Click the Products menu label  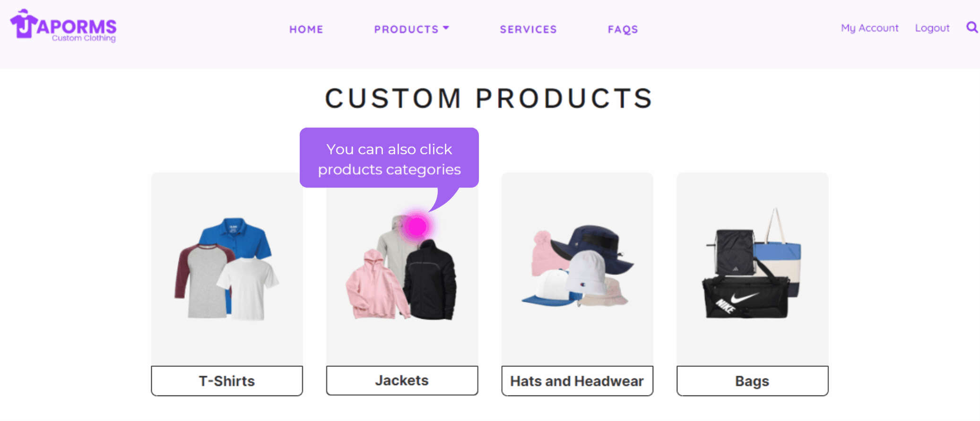(x=406, y=29)
